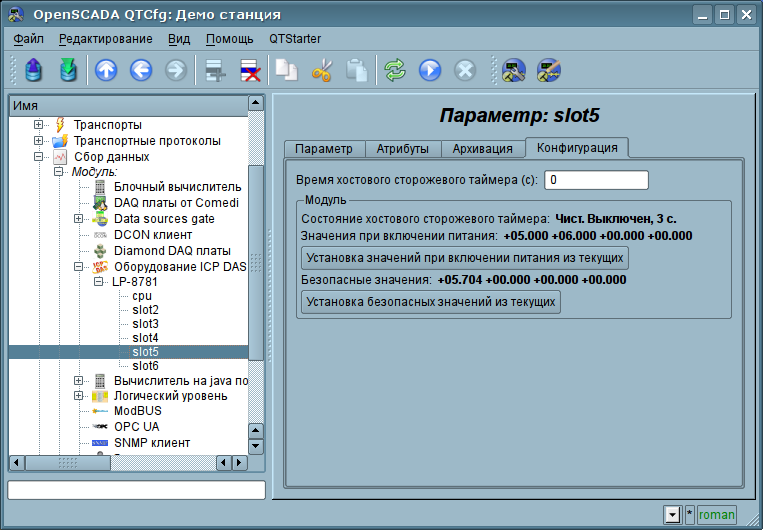Switch to the Архивация tab
Viewport: 763px width, 530px height.
(x=482, y=149)
